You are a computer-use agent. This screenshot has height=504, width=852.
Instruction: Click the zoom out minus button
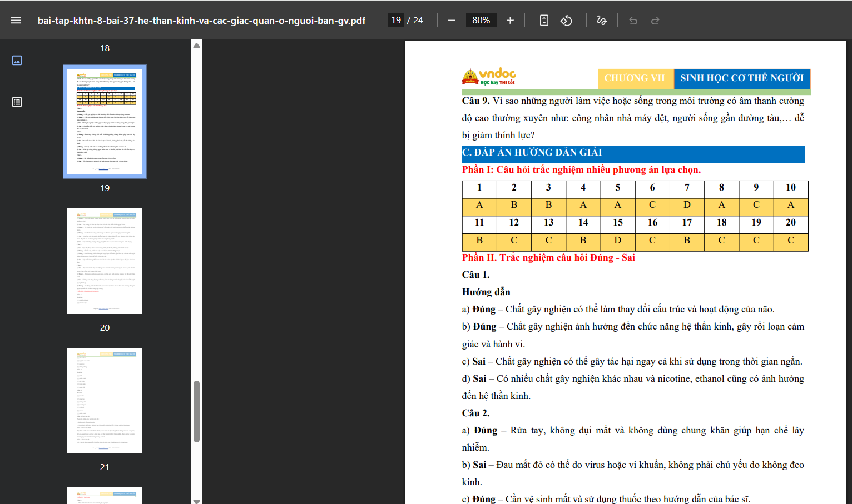click(x=452, y=21)
